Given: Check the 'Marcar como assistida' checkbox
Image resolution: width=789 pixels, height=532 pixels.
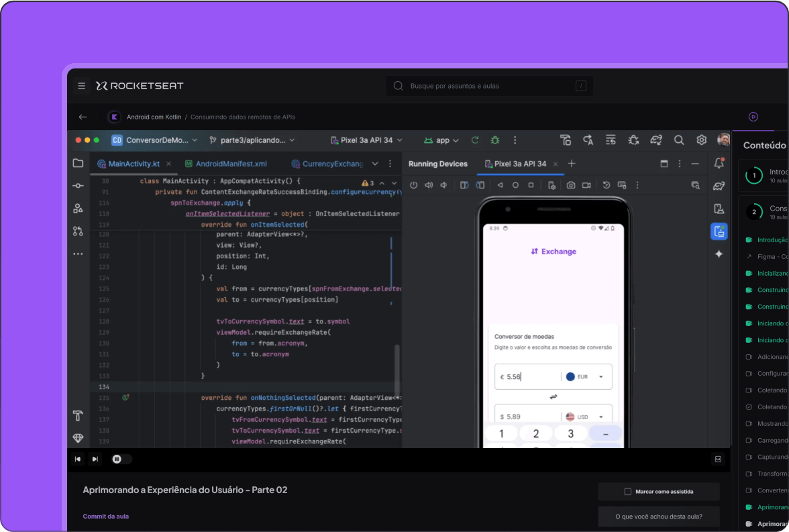Looking at the screenshot, I should tap(628, 492).
